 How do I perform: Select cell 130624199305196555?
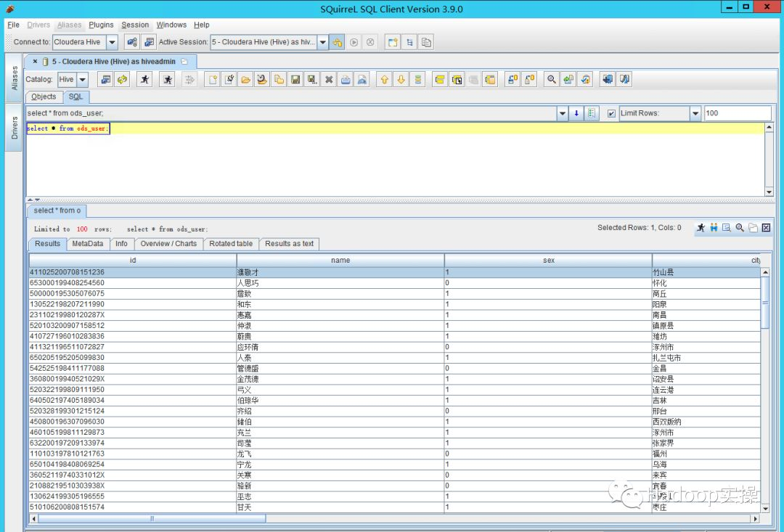pyautogui.click(x=133, y=496)
